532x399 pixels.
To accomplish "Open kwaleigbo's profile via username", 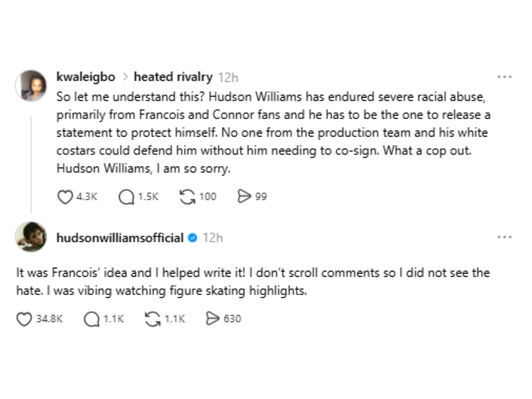I will click(x=86, y=77).
